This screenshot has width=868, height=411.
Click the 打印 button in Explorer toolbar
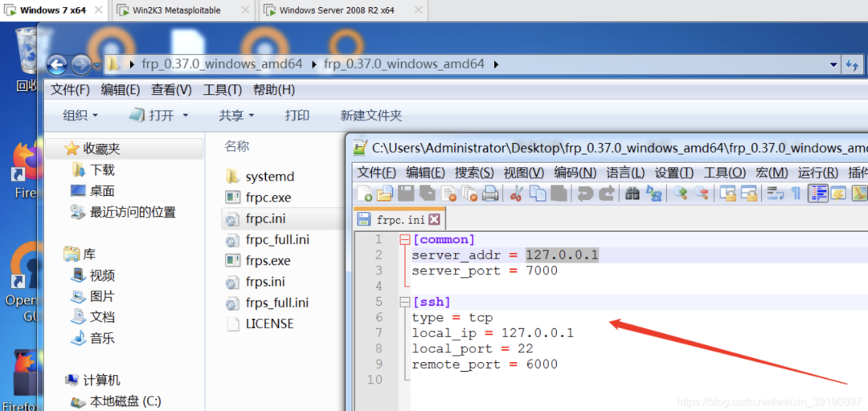(x=297, y=116)
